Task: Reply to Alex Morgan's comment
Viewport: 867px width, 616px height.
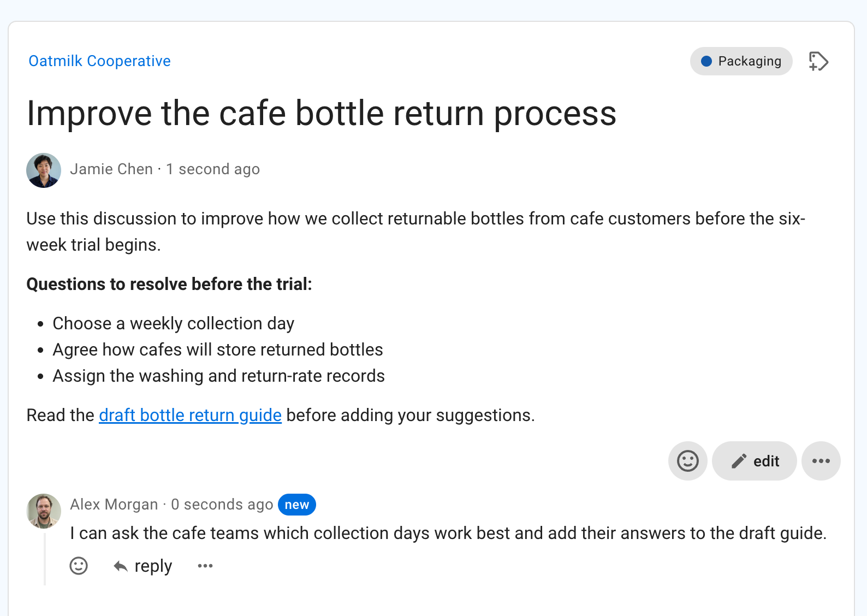Action: (142, 566)
